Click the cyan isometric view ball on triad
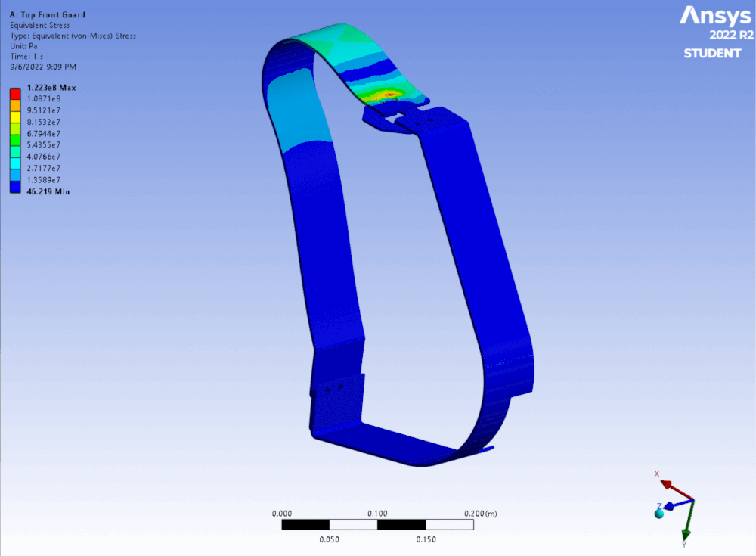Screen dimensions: 756x556 pos(659,514)
